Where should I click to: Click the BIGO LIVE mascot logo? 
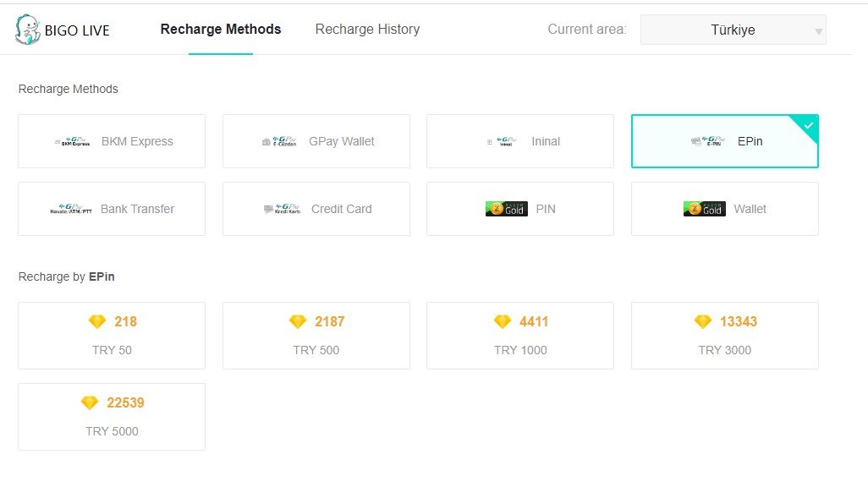click(x=28, y=30)
